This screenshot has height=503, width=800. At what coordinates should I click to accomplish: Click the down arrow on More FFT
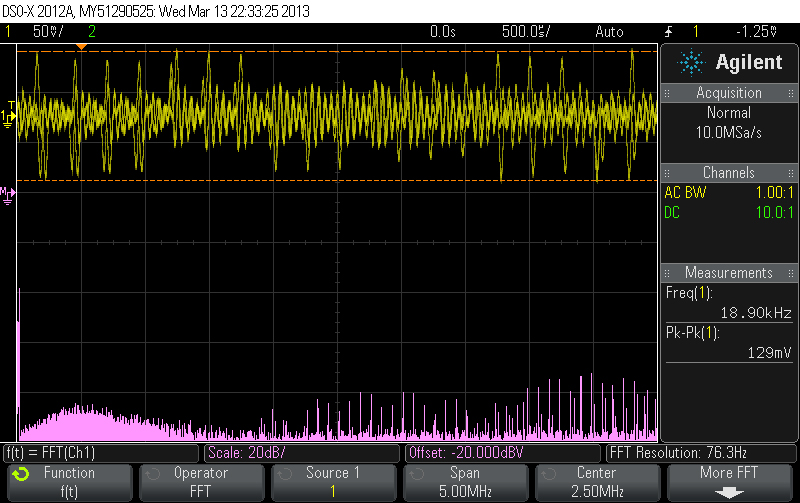point(729,493)
